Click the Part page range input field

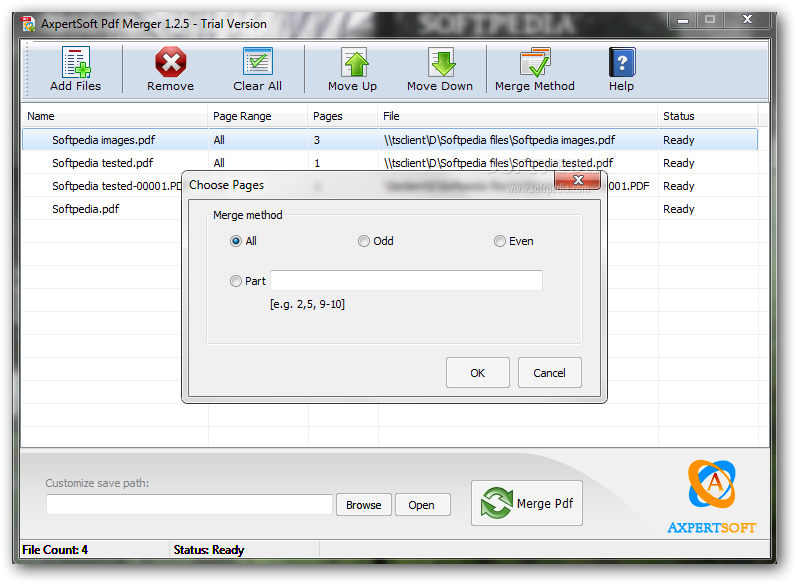(x=406, y=281)
